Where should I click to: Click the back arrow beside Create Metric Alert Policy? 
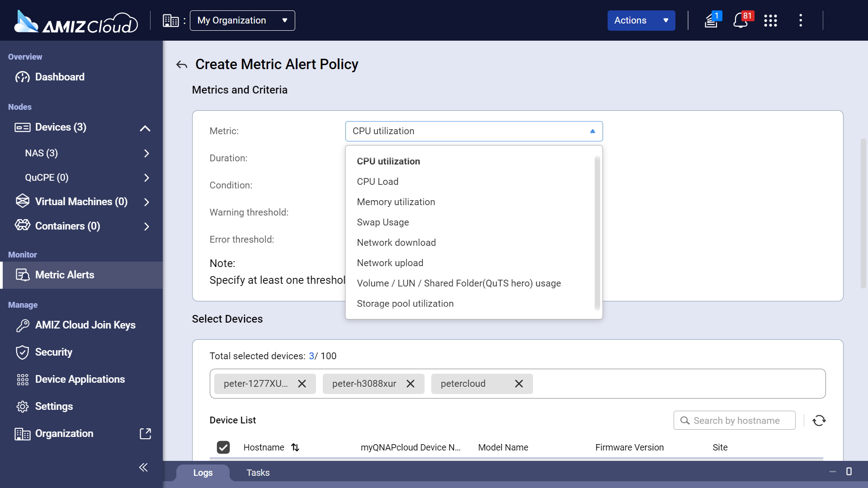[x=182, y=65]
